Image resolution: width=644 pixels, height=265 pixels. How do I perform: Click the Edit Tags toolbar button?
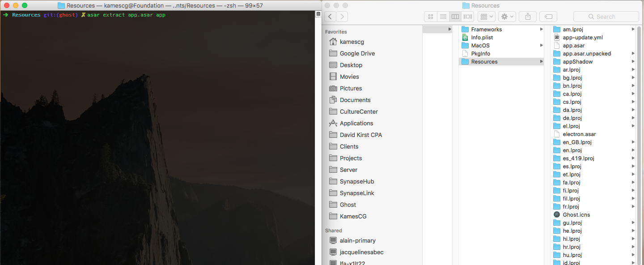tap(548, 17)
